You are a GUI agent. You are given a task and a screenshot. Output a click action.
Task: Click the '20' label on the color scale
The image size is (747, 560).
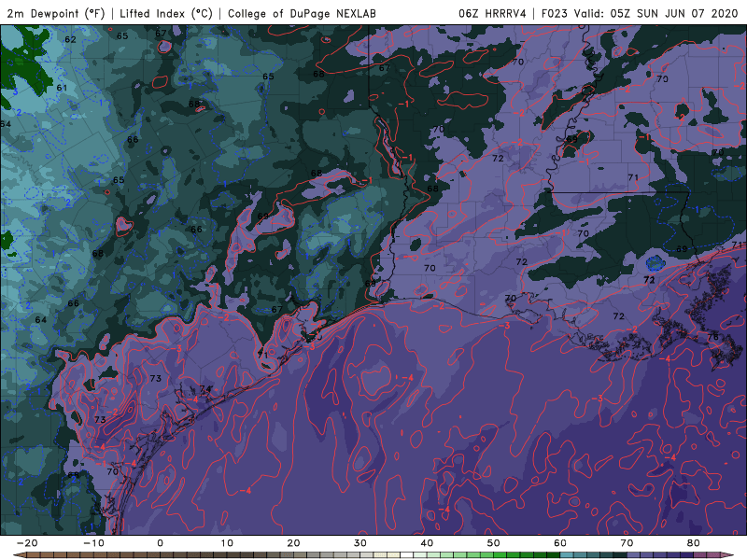point(293,543)
